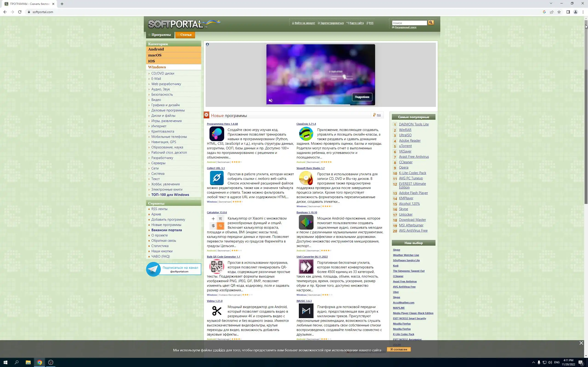
Task: Click the orange search magnifier button
Action: tap(431, 22)
